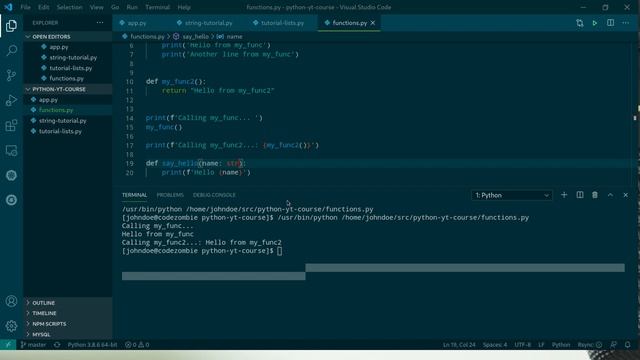
Task: Collapse the Open Editors section
Action: coord(68,37)
